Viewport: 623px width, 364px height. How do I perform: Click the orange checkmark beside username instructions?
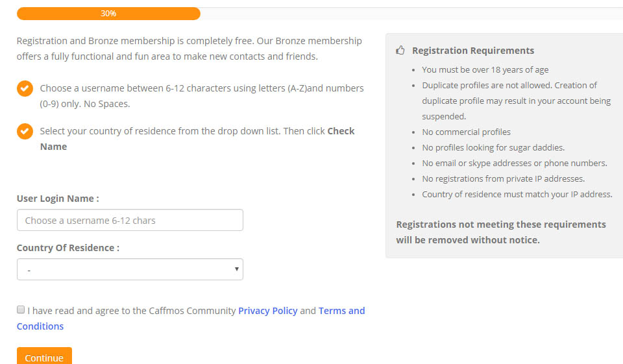[x=25, y=88]
